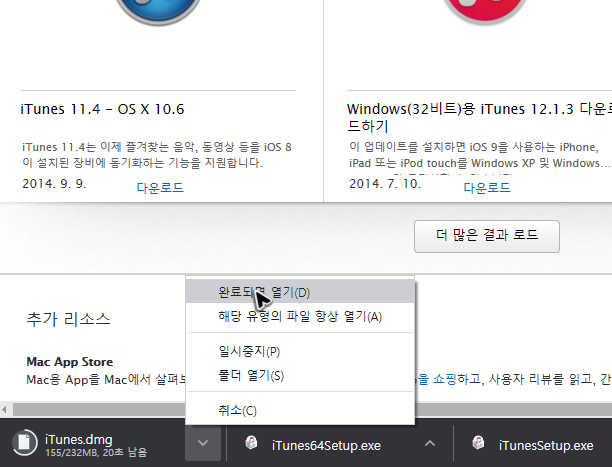Image resolution: width=612 pixels, height=467 pixels.
Task: Click the iTunes.dmg download progress icon
Action: (x=25, y=442)
